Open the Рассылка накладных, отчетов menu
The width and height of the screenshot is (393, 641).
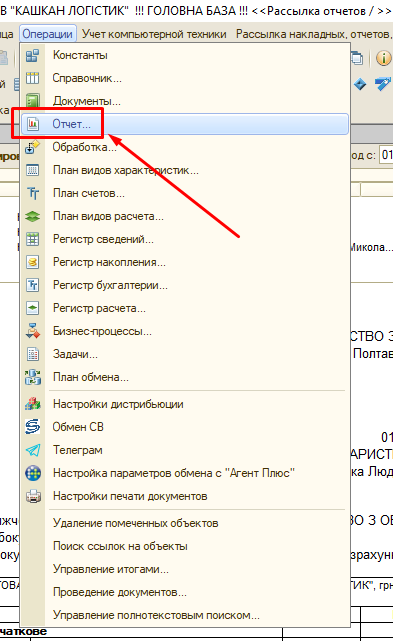(x=314, y=34)
